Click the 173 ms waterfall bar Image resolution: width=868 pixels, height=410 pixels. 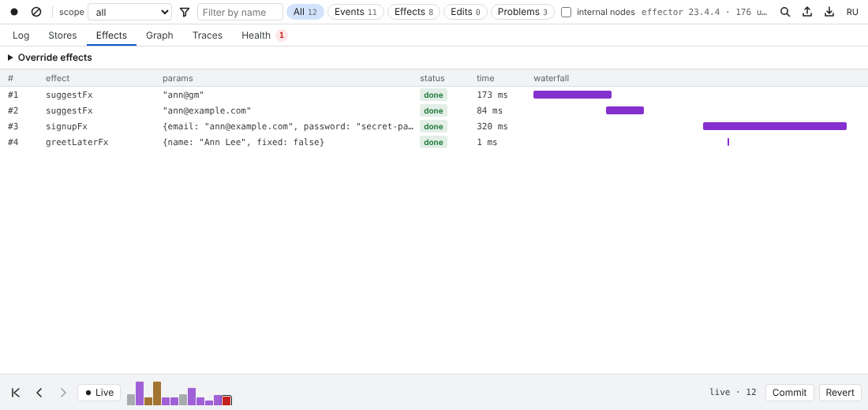[x=572, y=95]
